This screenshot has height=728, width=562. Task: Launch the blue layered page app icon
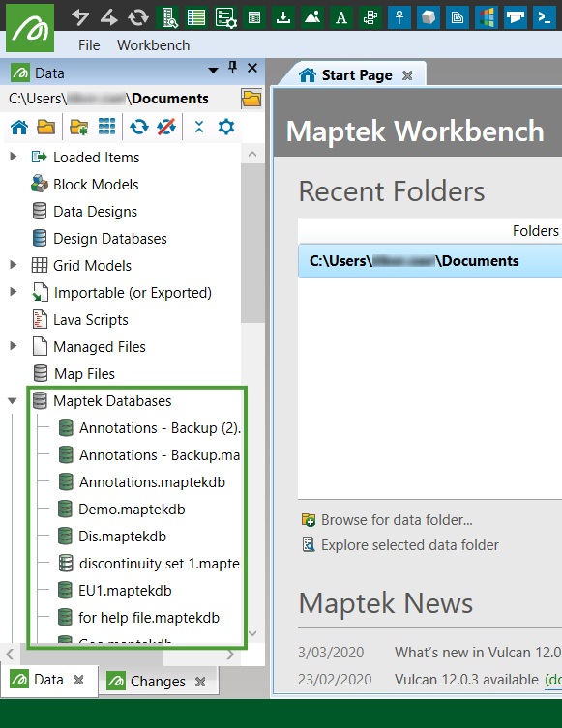tap(458, 17)
